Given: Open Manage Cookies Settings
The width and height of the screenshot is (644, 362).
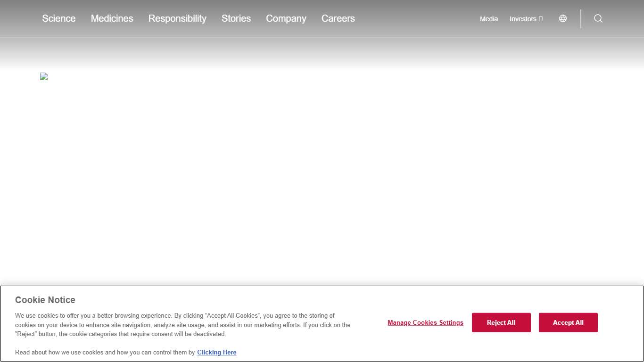Looking at the screenshot, I should click(x=425, y=323).
